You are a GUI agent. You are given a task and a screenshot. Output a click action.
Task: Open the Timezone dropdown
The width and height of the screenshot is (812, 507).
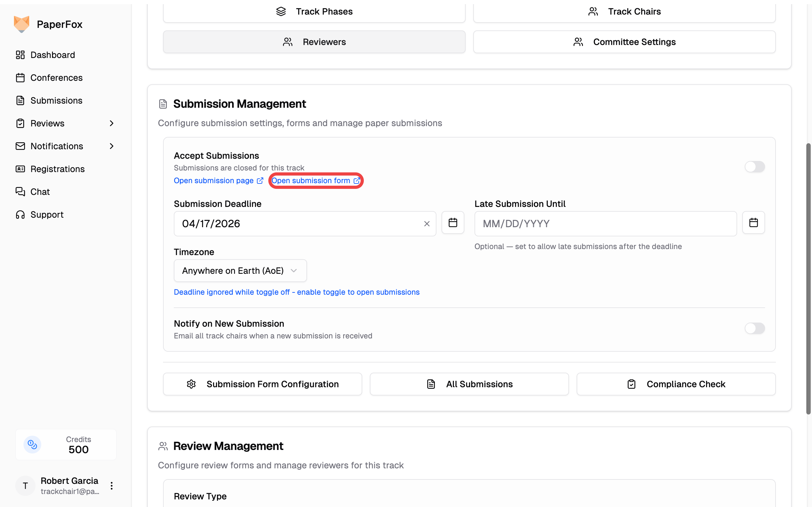240,271
